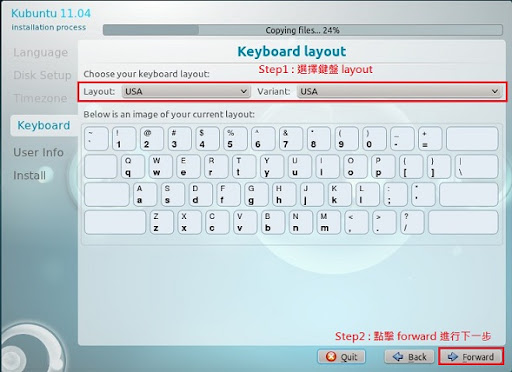Click the Q key in layout preview
Viewport: 512px width, 372px height.
click(133, 166)
